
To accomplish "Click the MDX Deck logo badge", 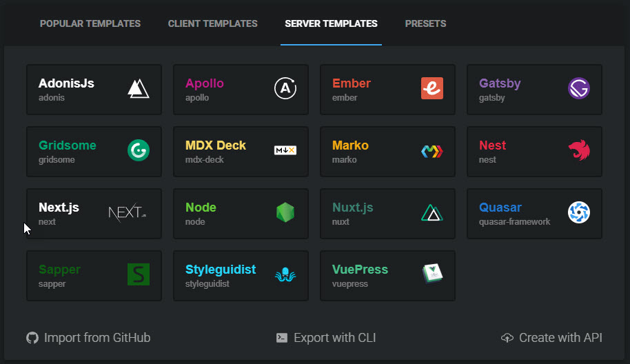I will (x=285, y=150).
